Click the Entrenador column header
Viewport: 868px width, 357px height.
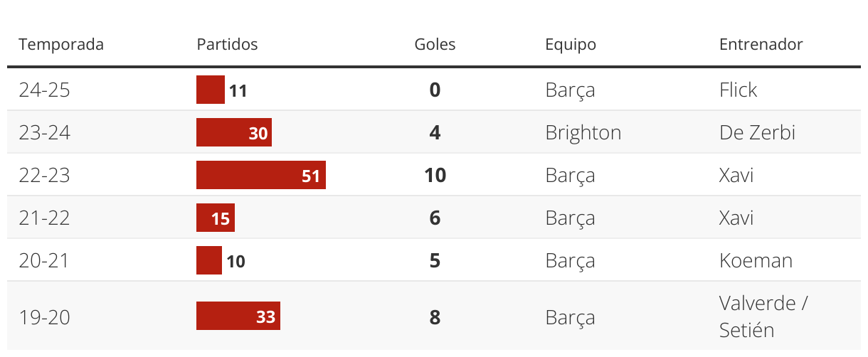[761, 44]
